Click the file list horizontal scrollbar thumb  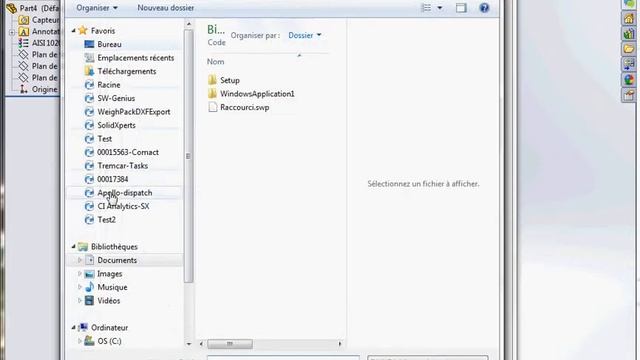coord(230,344)
